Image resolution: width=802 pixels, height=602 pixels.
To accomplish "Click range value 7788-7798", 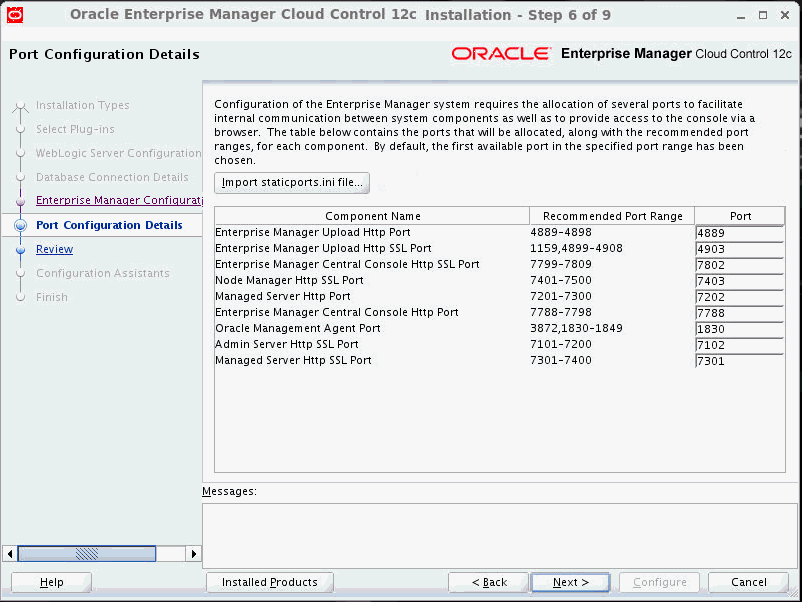I will tap(561, 312).
